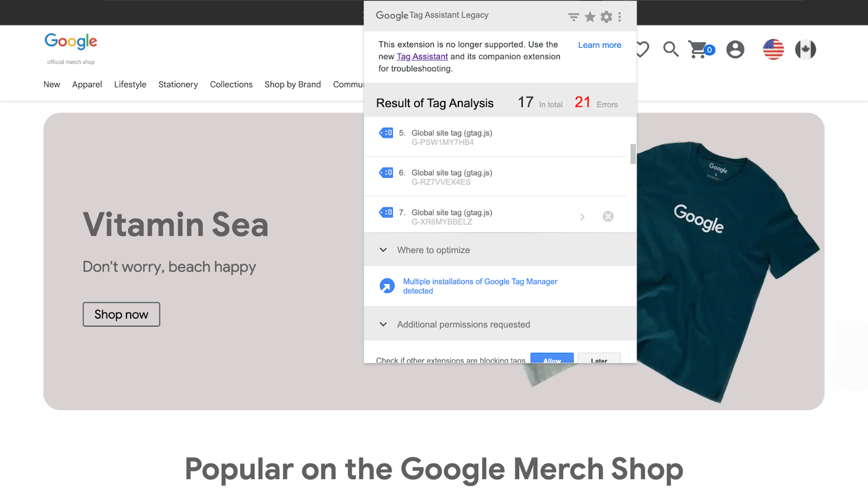Open the three-dot menu in Tag Assistant
The height and width of the screenshot is (495, 868).
(620, 17)
